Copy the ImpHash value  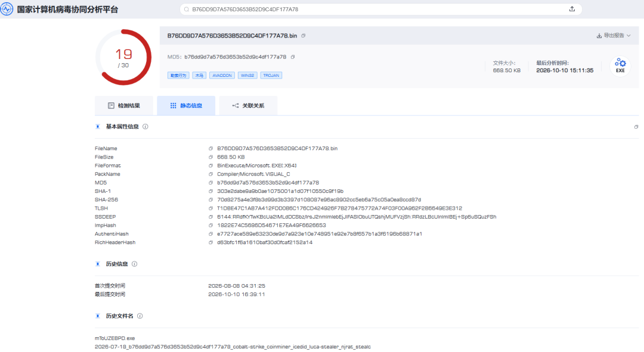point(210,226)
